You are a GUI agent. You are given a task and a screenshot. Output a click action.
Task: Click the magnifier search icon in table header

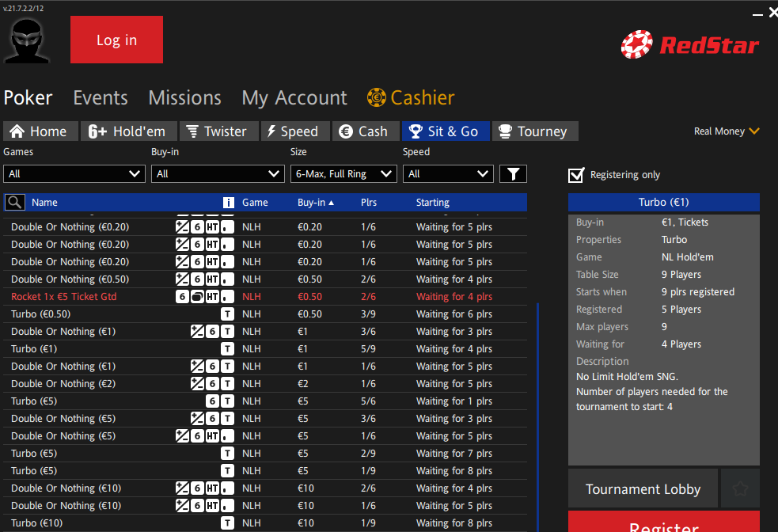[x=15, y=203]
